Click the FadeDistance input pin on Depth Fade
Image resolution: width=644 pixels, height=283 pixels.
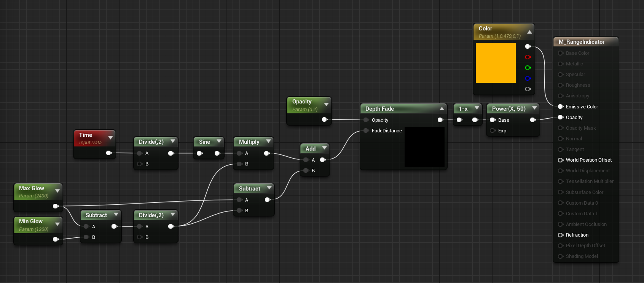[366, 131]
